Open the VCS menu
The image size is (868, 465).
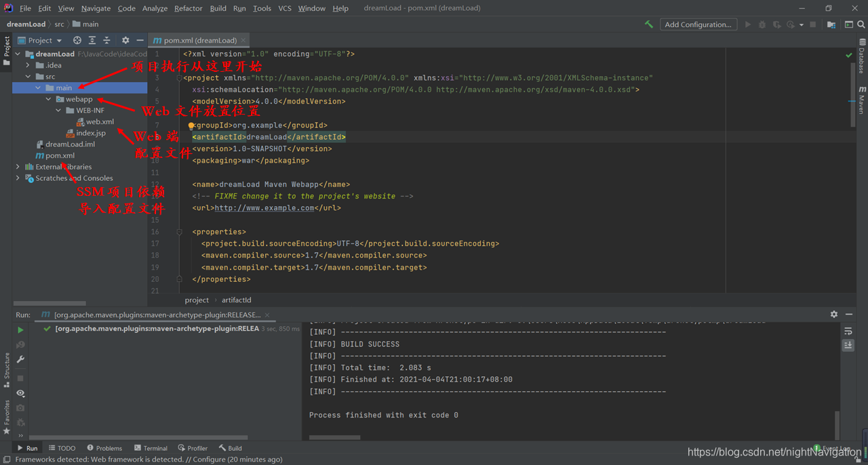click(285, 8)
